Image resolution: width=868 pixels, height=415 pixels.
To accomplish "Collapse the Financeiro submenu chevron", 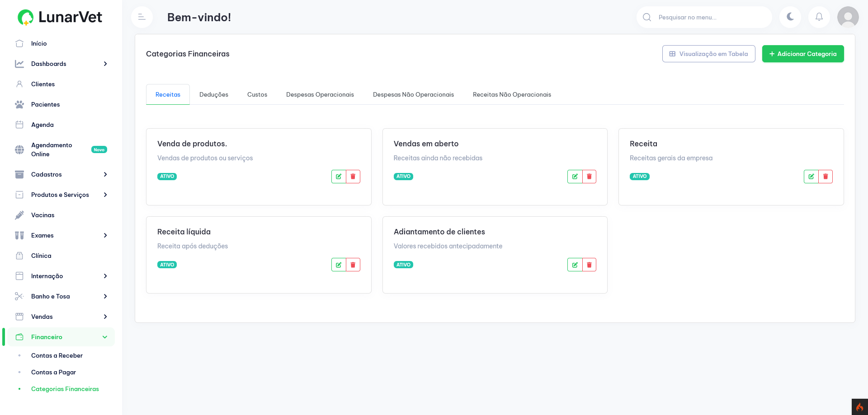I will pyautogui.click(x=105, y=337).
